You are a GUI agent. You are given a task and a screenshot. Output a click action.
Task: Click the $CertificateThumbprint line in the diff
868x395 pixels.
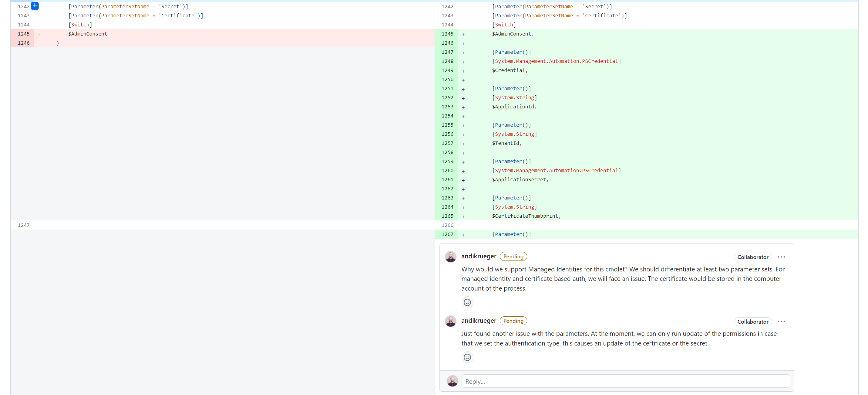tap(526, 216)
